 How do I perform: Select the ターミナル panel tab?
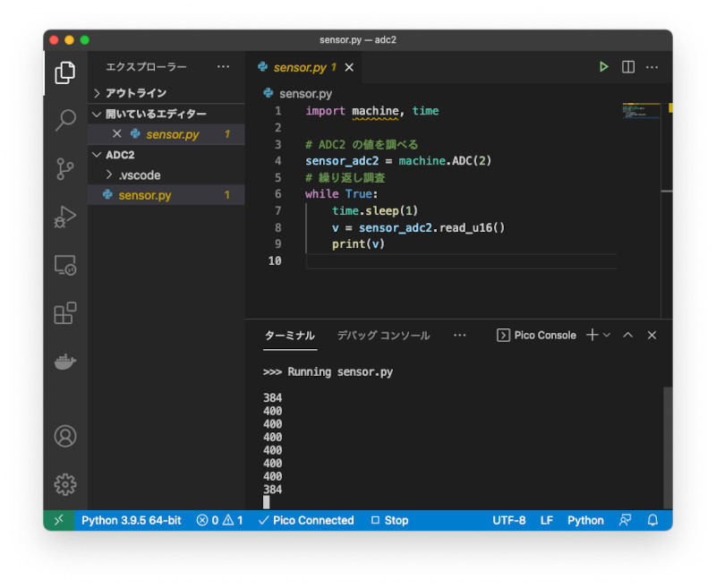coord(289,336)
